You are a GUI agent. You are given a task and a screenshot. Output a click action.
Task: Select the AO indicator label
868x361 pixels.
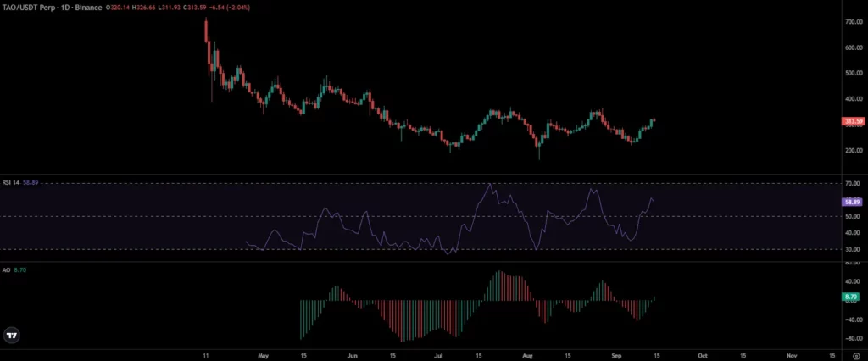(7, 269)
